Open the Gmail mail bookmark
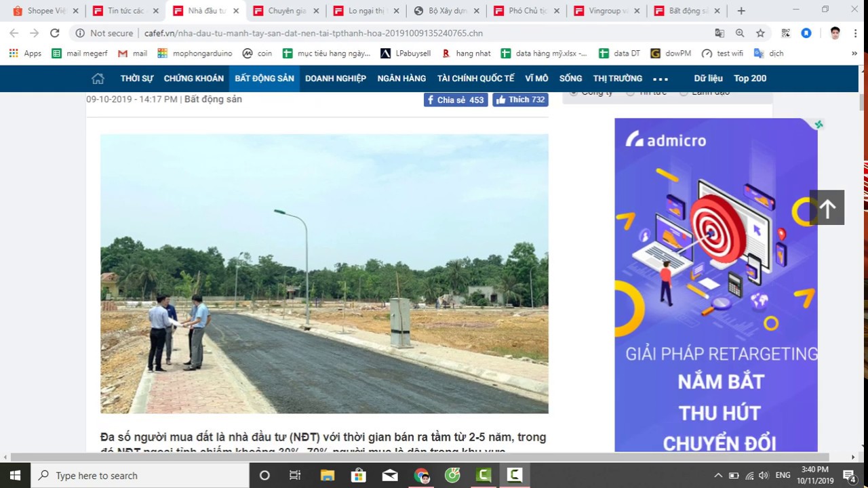 132,54
